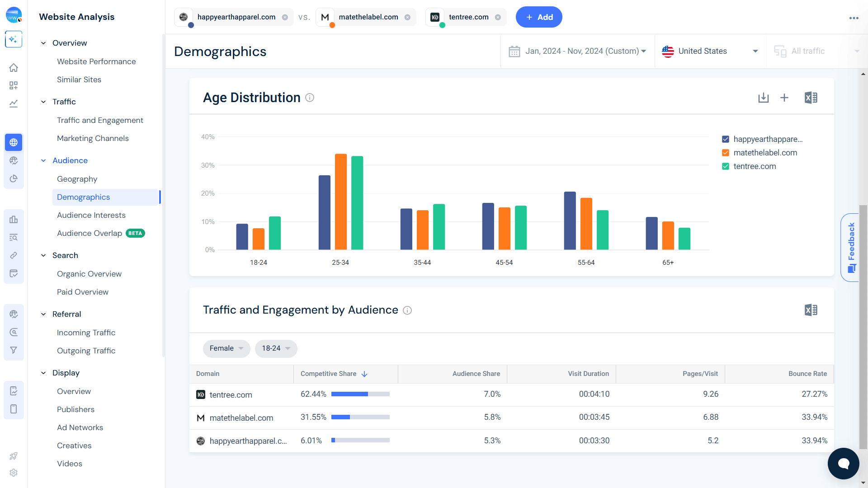Click the home icon in left rail
Image resolution: width=868 pixels, height=488 pixels.
click(14, 68)
